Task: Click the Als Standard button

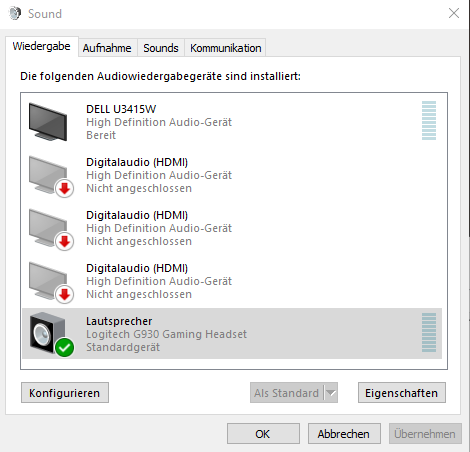Action: [x=287, y=393]
